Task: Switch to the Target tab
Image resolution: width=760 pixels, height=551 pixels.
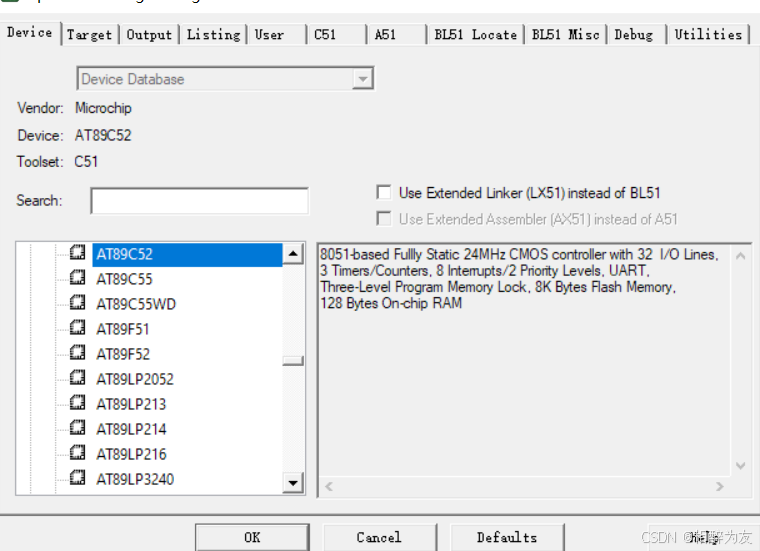Action: point(90,35)
